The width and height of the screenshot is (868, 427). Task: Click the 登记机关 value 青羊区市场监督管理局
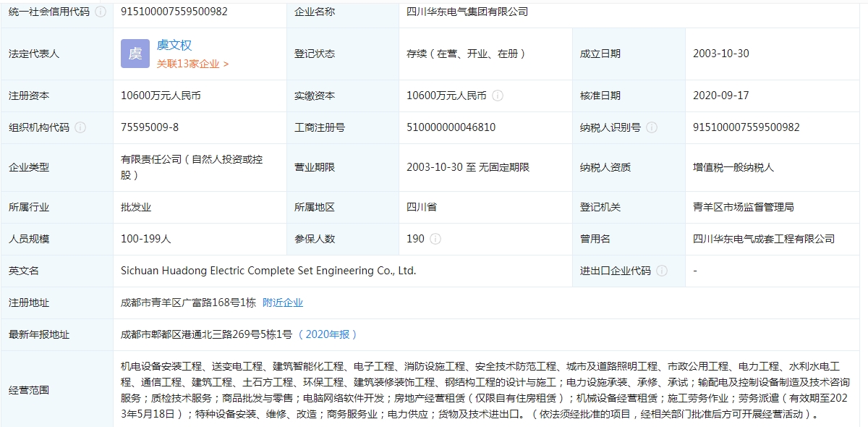743,207
